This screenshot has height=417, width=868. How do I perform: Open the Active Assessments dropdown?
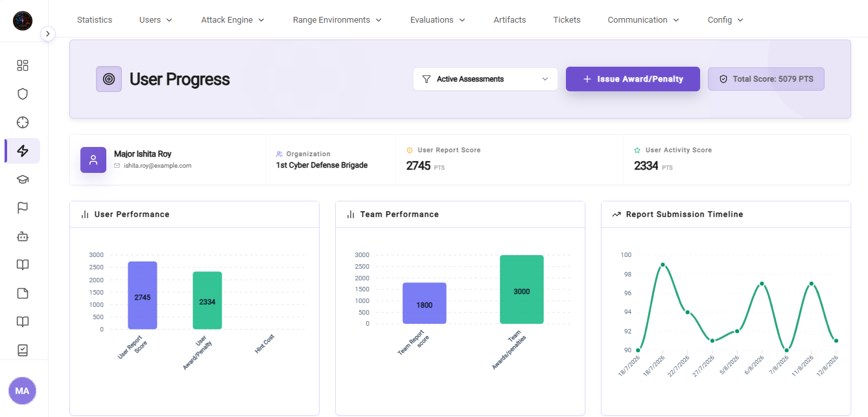point(486,79)
